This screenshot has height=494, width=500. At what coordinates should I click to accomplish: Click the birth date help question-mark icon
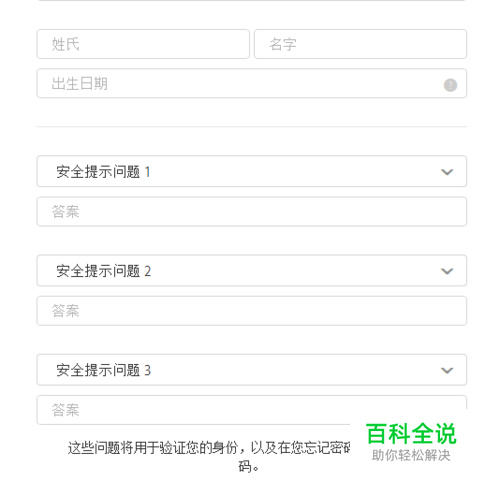(x=450, y=85)
